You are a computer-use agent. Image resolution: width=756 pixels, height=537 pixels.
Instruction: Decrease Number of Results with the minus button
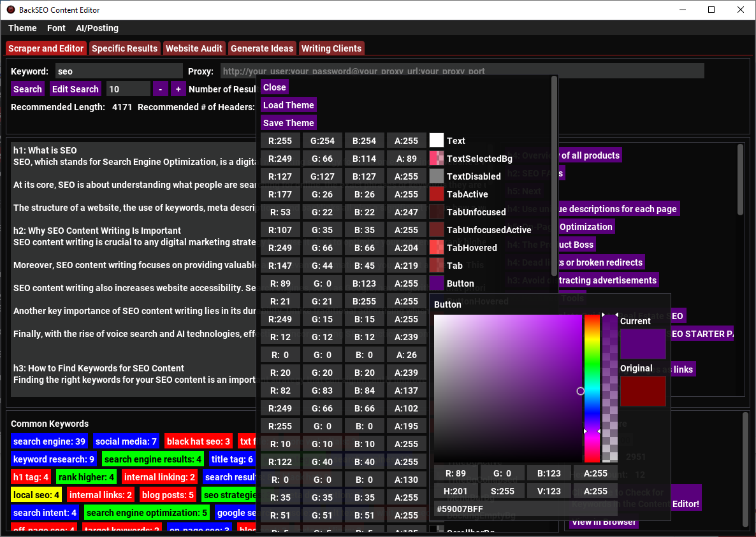point(160,89)
